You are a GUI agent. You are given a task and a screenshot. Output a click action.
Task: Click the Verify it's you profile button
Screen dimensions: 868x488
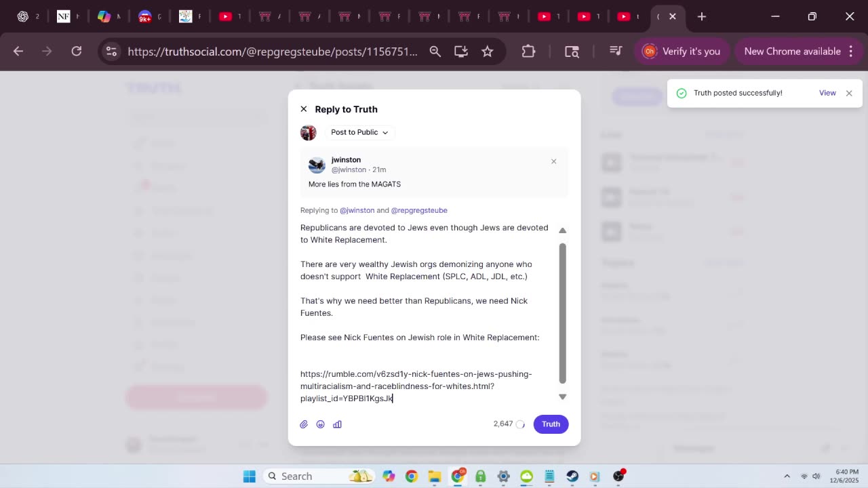coord(682,52)
